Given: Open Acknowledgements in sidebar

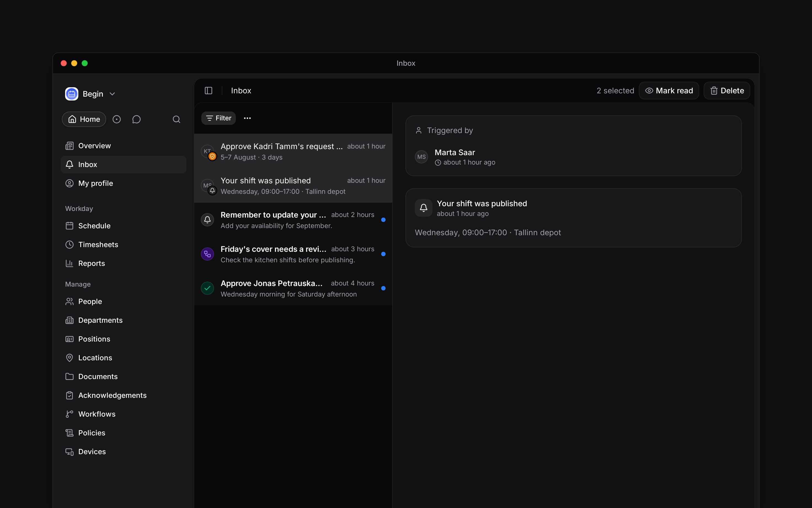Looking at the screenshot, I should [x=124, y=395].
